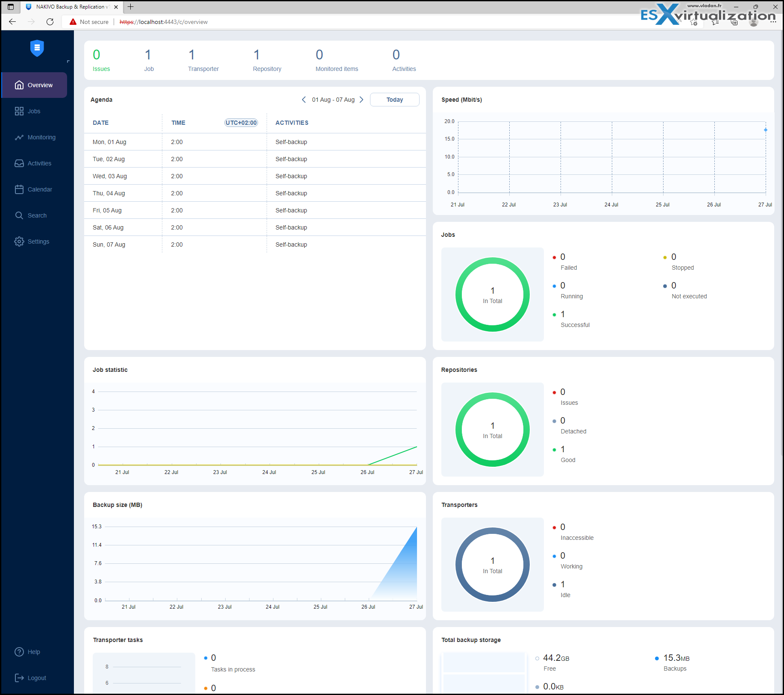Viewport: 784px width, 695px height.
Task: Click the Detached repositories count
Action: tap(563, 421)
